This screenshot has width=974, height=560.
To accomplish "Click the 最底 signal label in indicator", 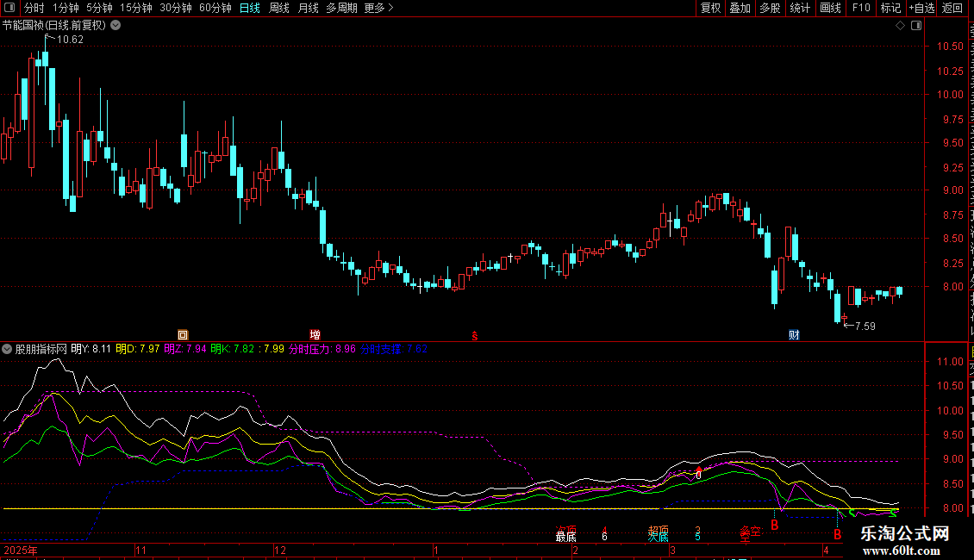I will [566, 537].
